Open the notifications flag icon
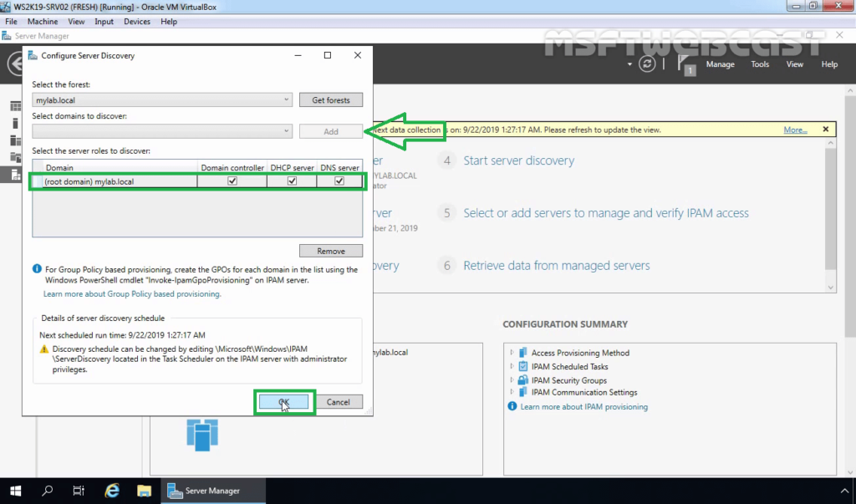The width and height of the screenshot is (856, 504). [686, 64]
